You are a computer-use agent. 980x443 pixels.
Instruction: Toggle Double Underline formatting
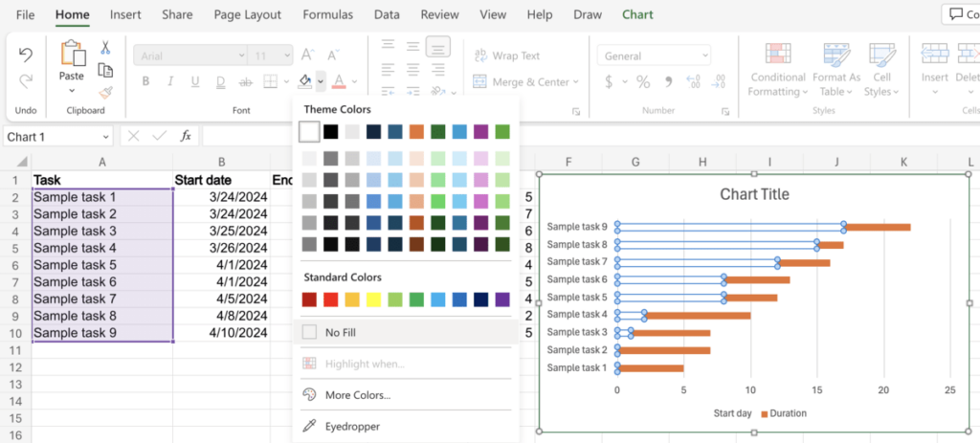pos(220,81)
